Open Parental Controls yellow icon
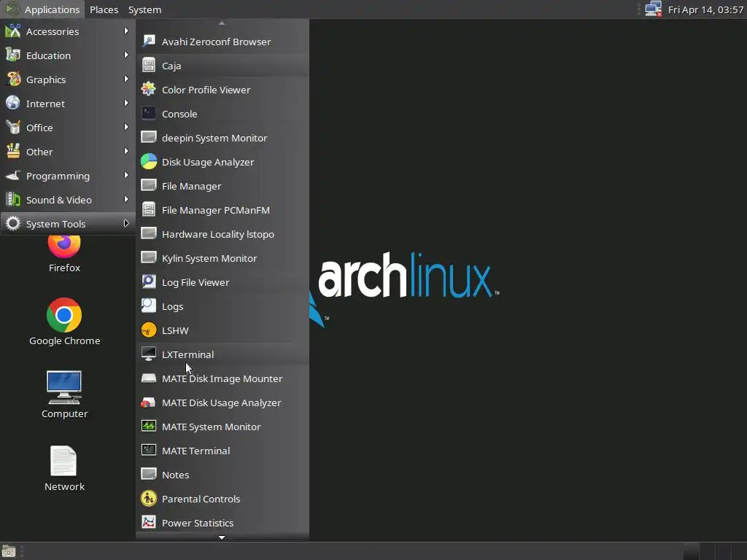747x560 pixels. [x=149, y=499]
